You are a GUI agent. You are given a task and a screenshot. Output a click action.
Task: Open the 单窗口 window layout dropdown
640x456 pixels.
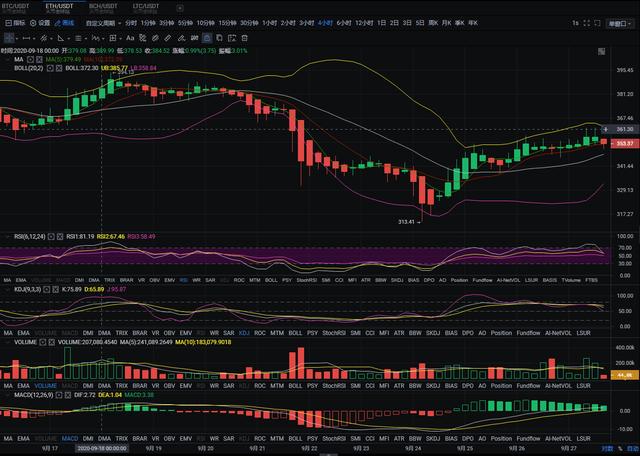point(620,24)
